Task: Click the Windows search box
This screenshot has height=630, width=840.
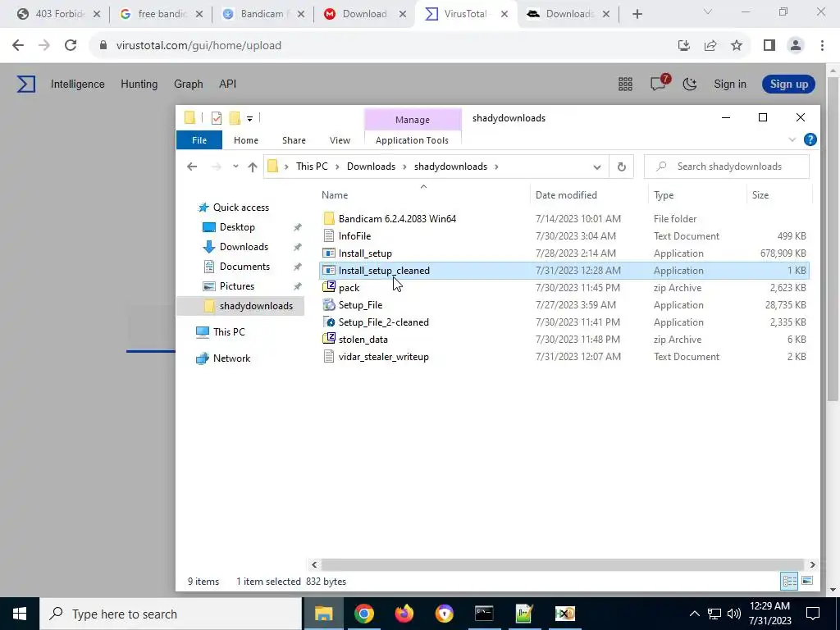Action: [x=171, y=614]
